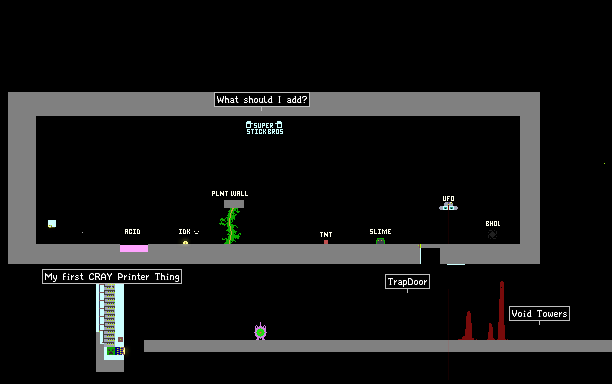Click the trapdoor gap in the floor
612x384 pixels.
coord(431,256)
